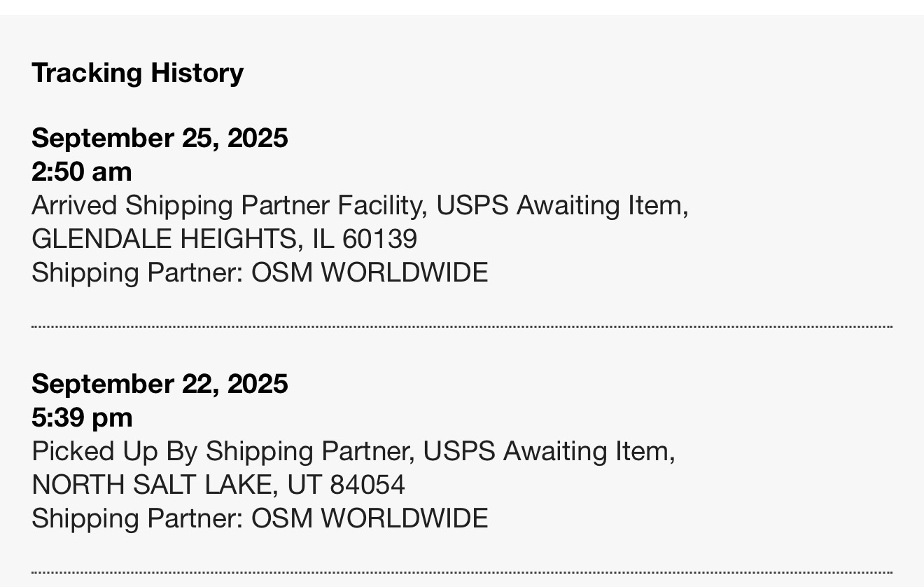
Task: Click the Picked Up By Shipping Partner text
Action: pyautogui.click(x=218, y=451)
